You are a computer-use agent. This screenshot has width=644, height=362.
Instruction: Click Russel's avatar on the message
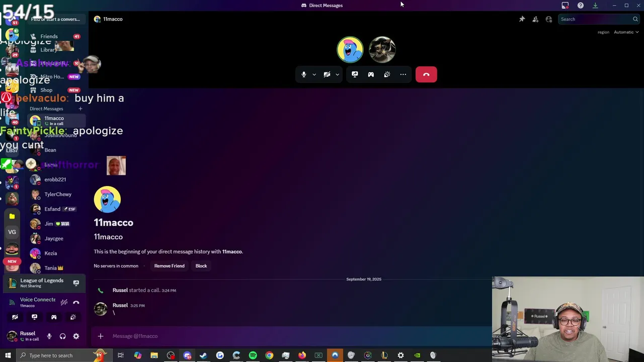(101, 309)
